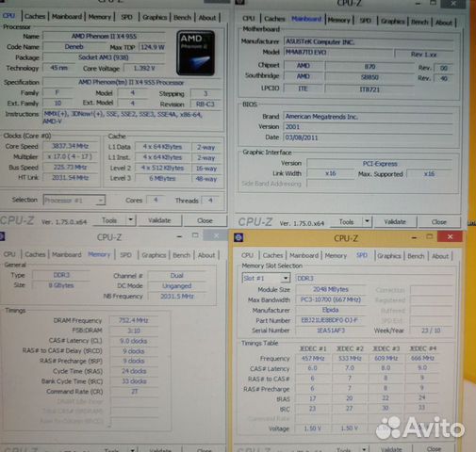Open Graphics tab in the Mainboard window
The width and height of the screenshot is (476, 452).
tap(392, 22)
